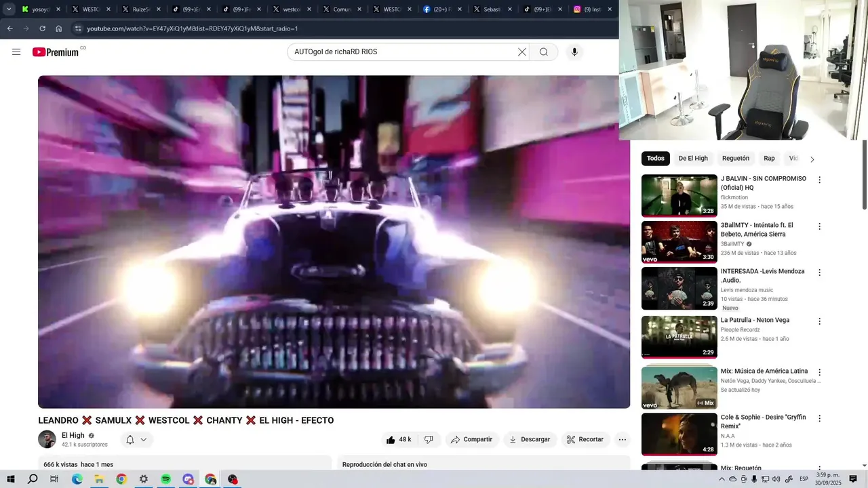
Task: Click the browser address bar URL
Action: click(193, 28)
